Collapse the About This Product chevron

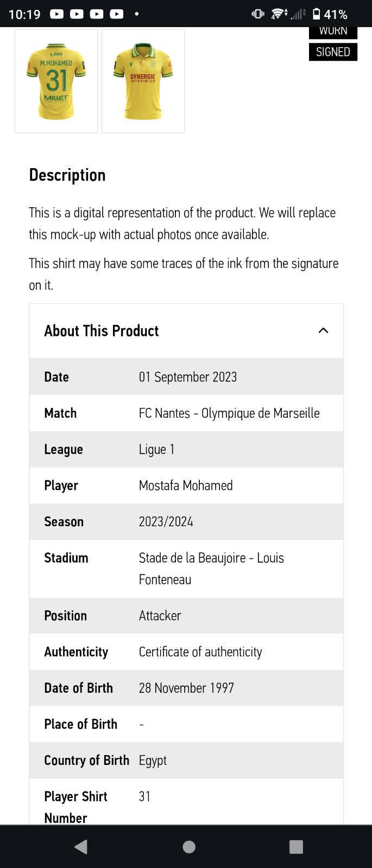(323, 330)
